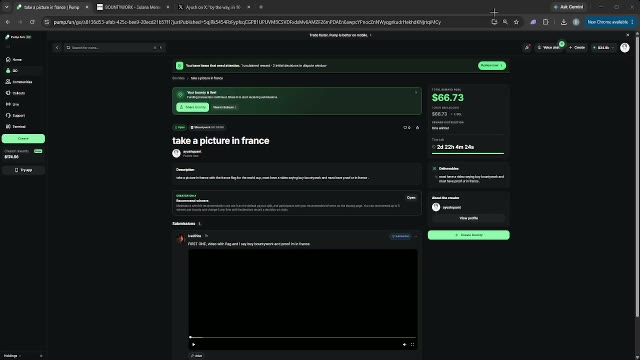Click the green Create button in the sidebar
This screenshot has height=360, width=640.
coord(23,139)
